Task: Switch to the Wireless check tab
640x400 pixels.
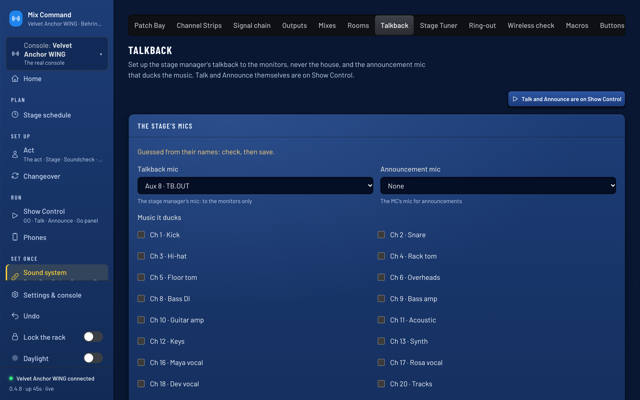Action: point(531,25)
